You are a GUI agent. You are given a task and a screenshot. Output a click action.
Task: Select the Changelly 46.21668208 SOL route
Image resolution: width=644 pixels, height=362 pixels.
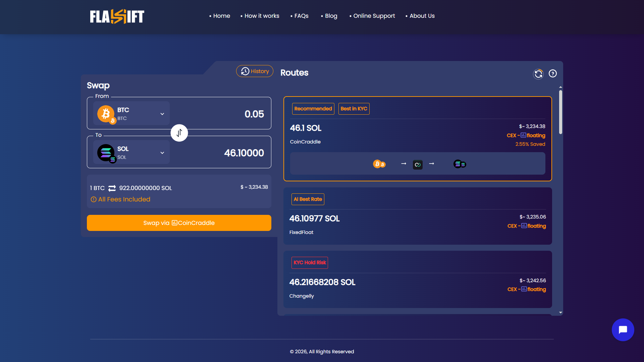pyautogui.click(x=418, y=279)
